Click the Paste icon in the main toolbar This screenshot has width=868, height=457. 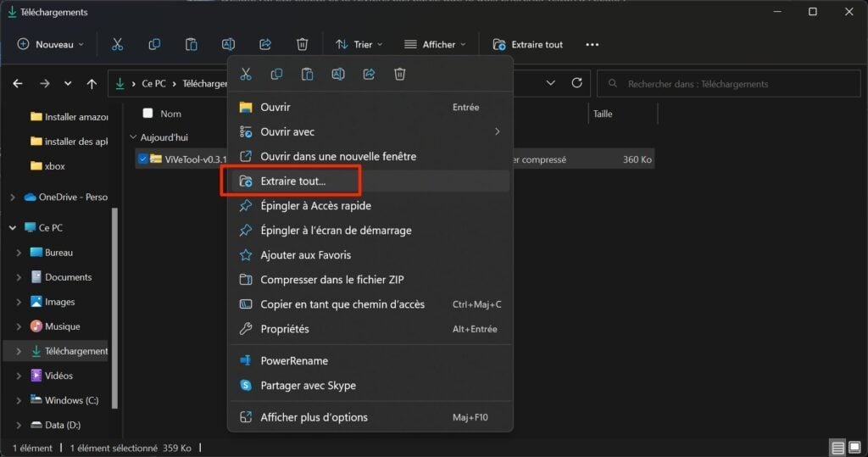point(191,44)
